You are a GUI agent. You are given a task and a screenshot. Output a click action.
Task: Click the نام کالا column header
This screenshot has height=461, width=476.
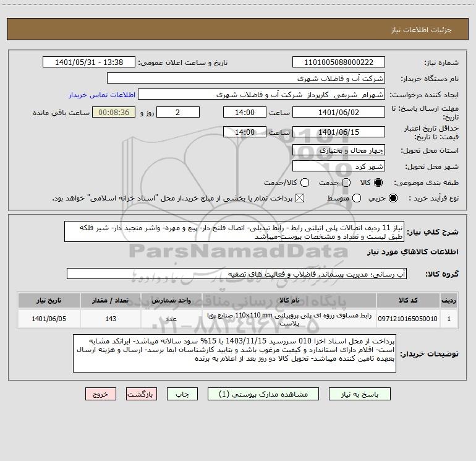(x=289, y=300)
